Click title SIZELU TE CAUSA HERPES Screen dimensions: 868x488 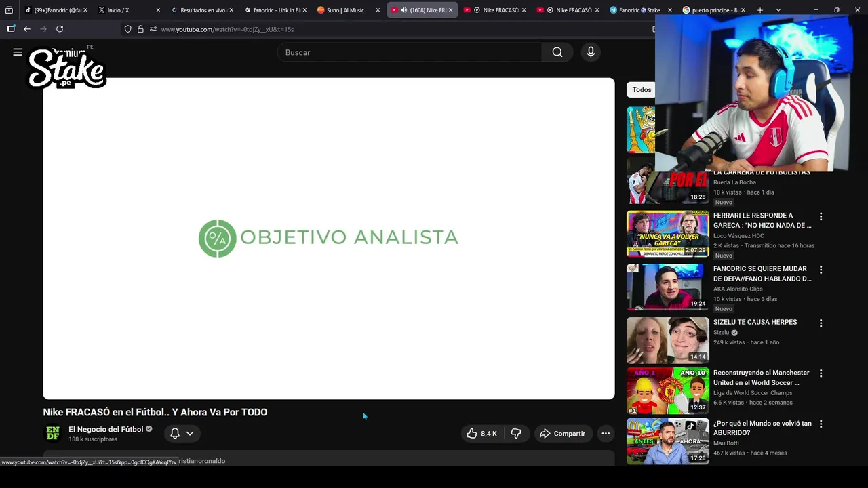755,322
